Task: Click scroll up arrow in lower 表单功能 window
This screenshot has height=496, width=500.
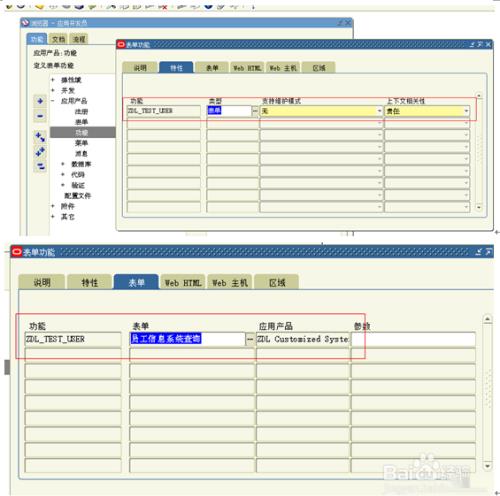Action: (487, 319)
